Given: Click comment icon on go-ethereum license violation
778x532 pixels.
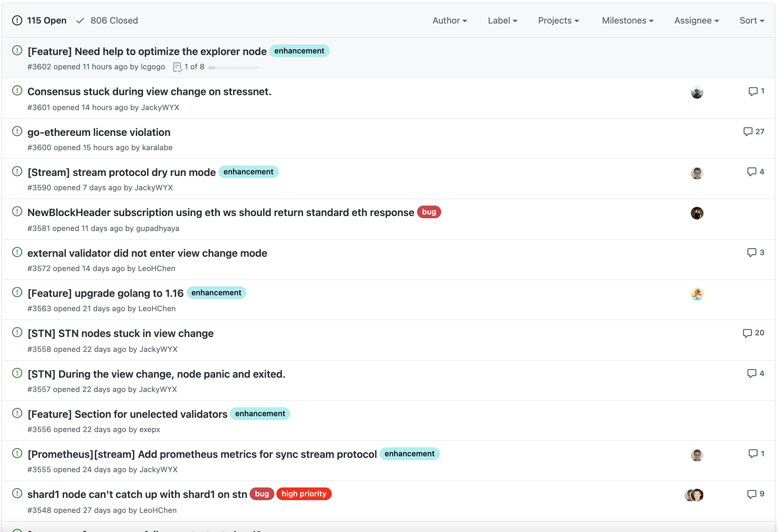Looking at the screenshot, I should pyautogui.click(x=747, y=131).
